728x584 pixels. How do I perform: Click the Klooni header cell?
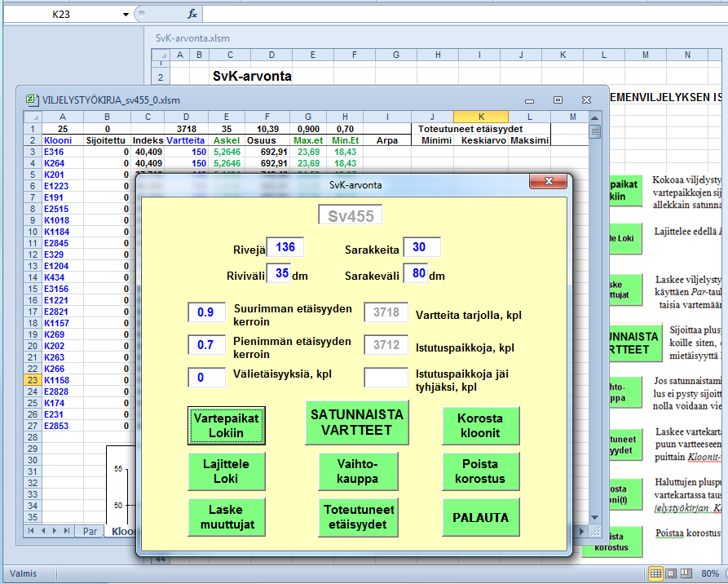(63, 140)
